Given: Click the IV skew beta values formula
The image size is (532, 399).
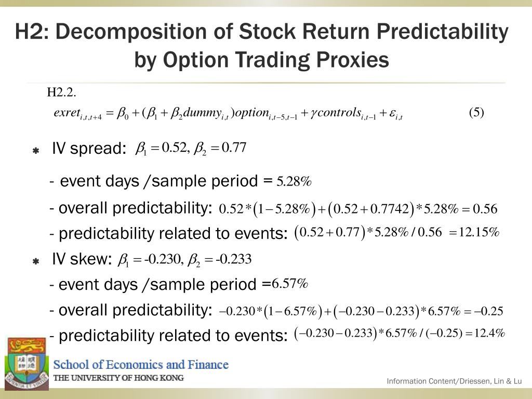Looking at the screenshot, I should pos(184,260).
